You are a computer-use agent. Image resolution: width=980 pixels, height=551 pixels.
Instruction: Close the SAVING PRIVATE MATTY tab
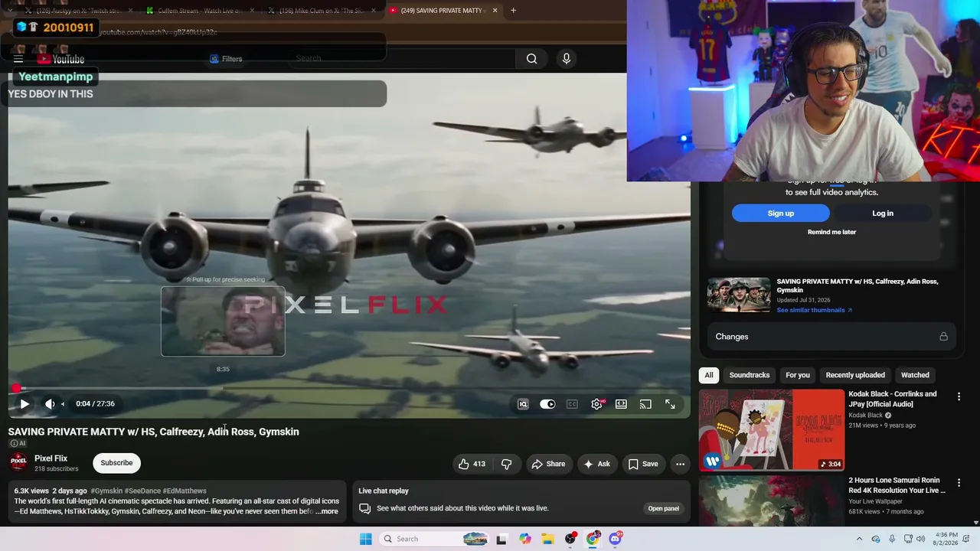pos(495,11)
